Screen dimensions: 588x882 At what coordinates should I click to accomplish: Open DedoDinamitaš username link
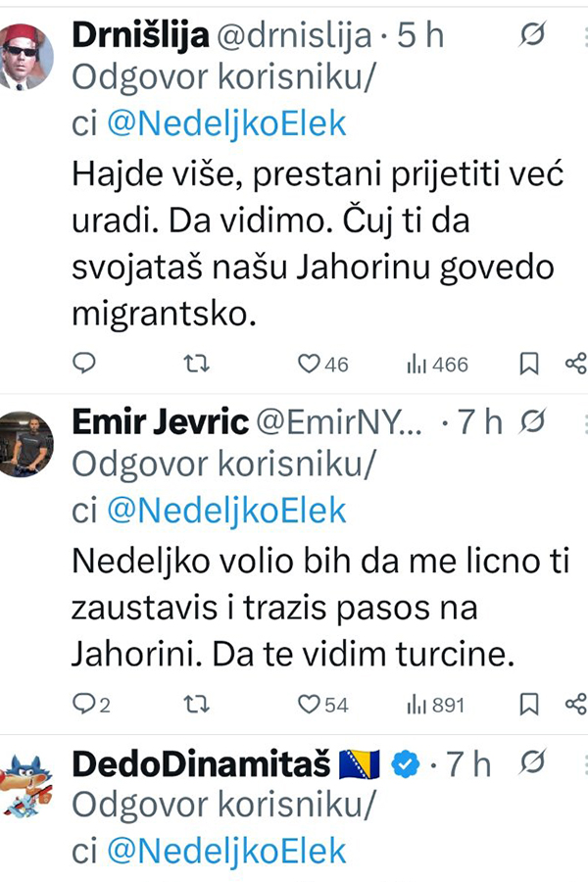point(201,764)
